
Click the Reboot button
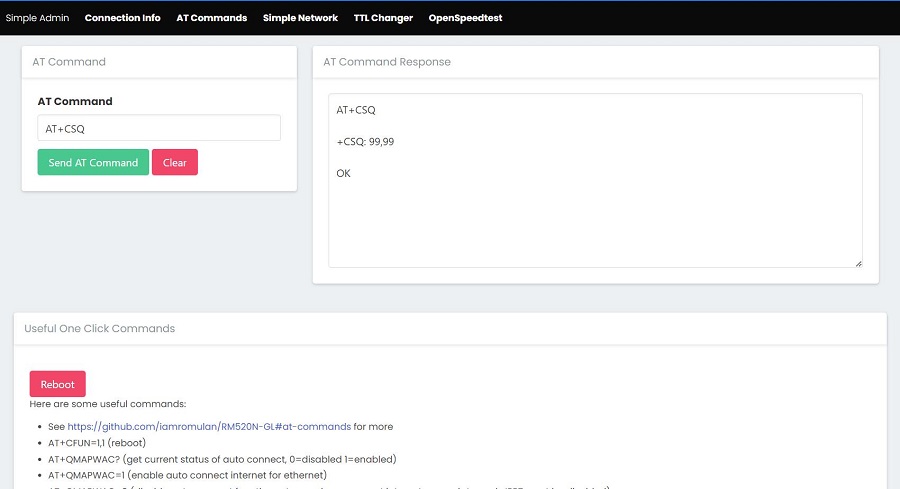(x=57, y=384)
